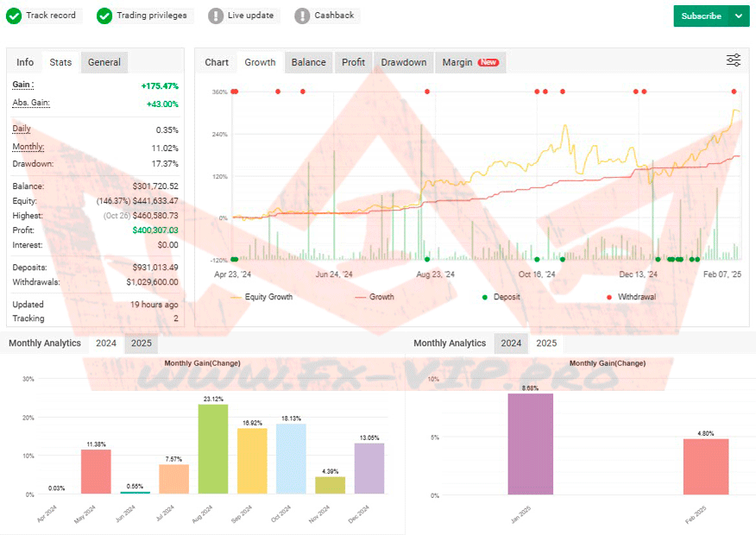Click the Abs. Gain label link
Image resolution: width=756 pixels, height=535 pixels.
(x=31, y=104)
